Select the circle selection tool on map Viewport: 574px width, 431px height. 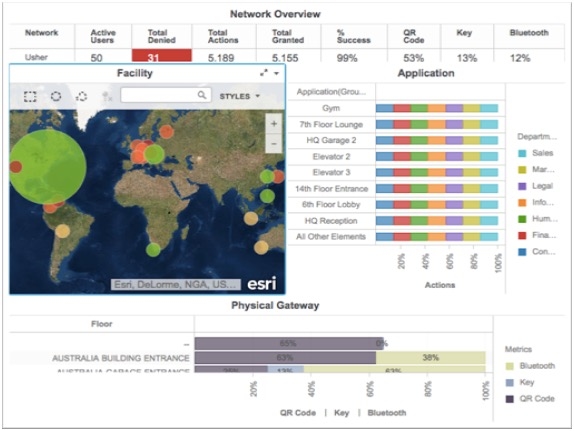pyautogui.click(x=56, y=96)
